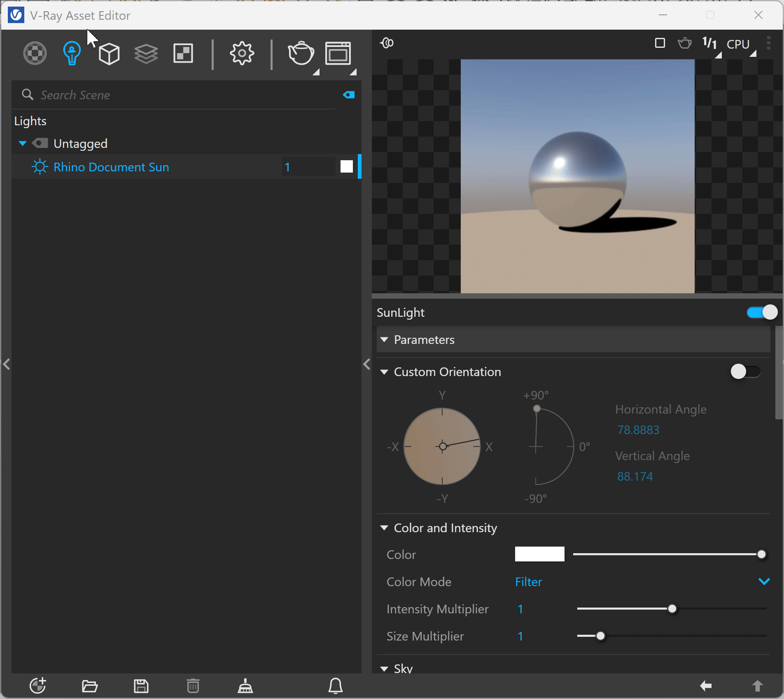Image resolution: width=784 pixels, height=699 pixels.
Task: Open the Textures category checker icon
Action: [x=183, y=54]
